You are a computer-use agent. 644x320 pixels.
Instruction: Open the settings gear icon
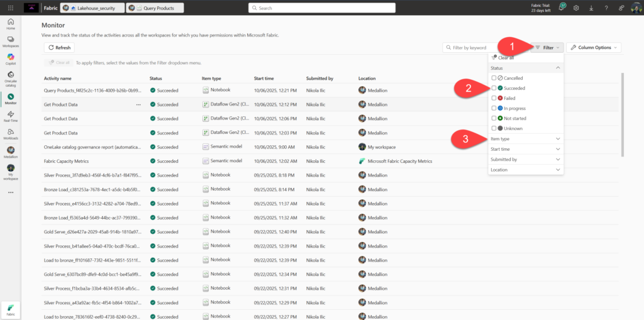(575, 8)
